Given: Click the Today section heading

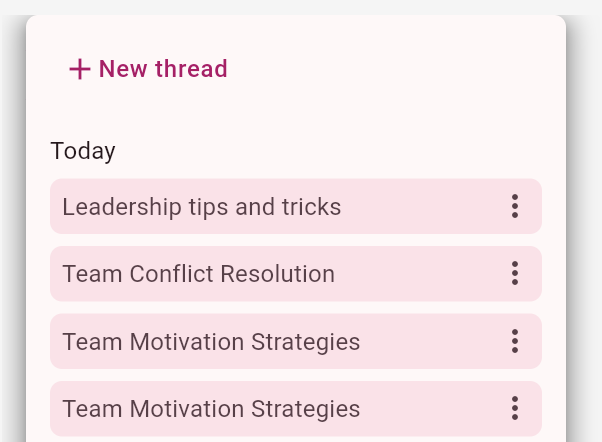Looking at the screenshot, I should (83, 151).
